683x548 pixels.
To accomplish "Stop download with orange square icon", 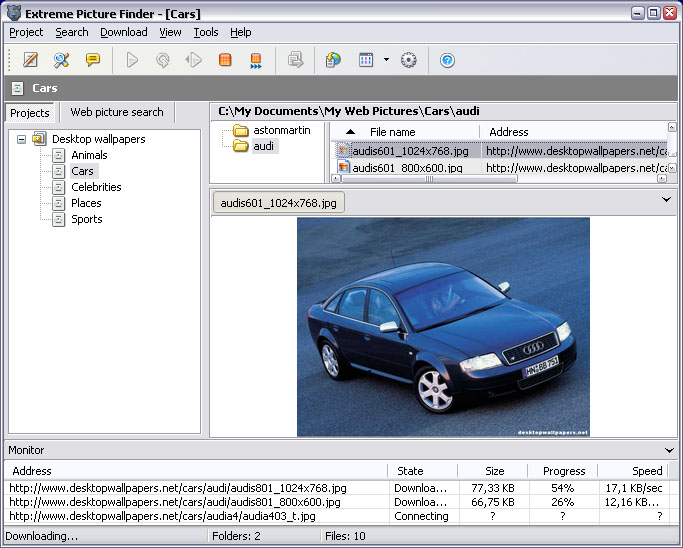I will pyautogui.click(x=225, y=60).
